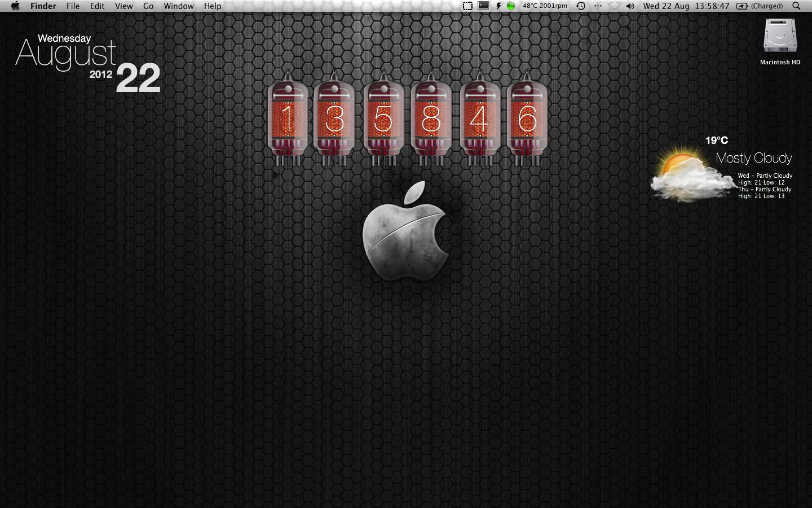
Task: Select the Macintosh HD drive icon
Action: tap(780, 36)
